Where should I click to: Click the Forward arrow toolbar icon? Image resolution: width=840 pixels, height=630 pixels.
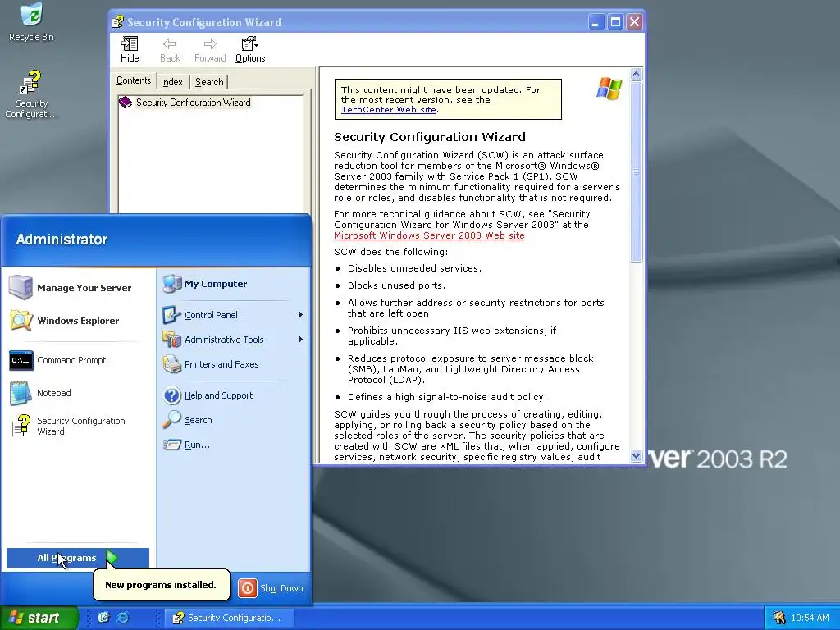[x=210, y=44]
